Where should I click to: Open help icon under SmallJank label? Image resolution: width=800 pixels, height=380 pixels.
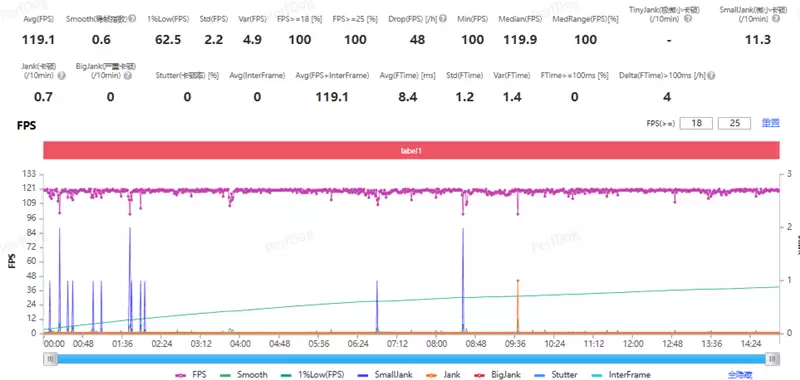coord(776,19)
